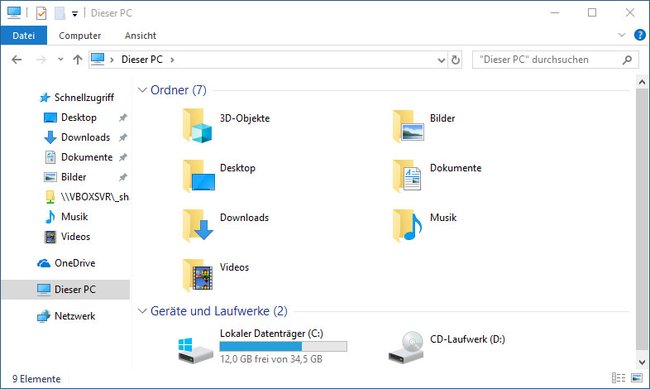Open Videos folder in main pane
Image resolution: width=650 pixels, height=389 pixels.
[x=198, y=275]
